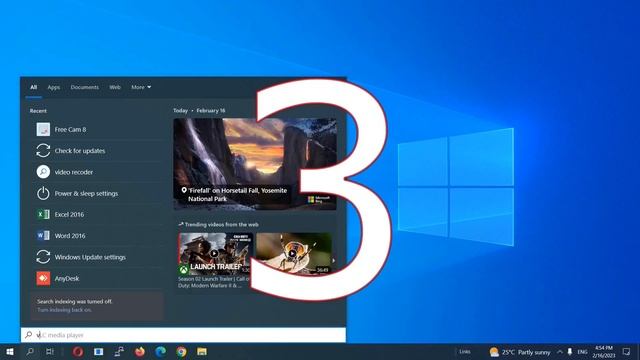Screen dimensions: 640x360
Task: Show hidden tray icons chevron
Action: (560, 351)
